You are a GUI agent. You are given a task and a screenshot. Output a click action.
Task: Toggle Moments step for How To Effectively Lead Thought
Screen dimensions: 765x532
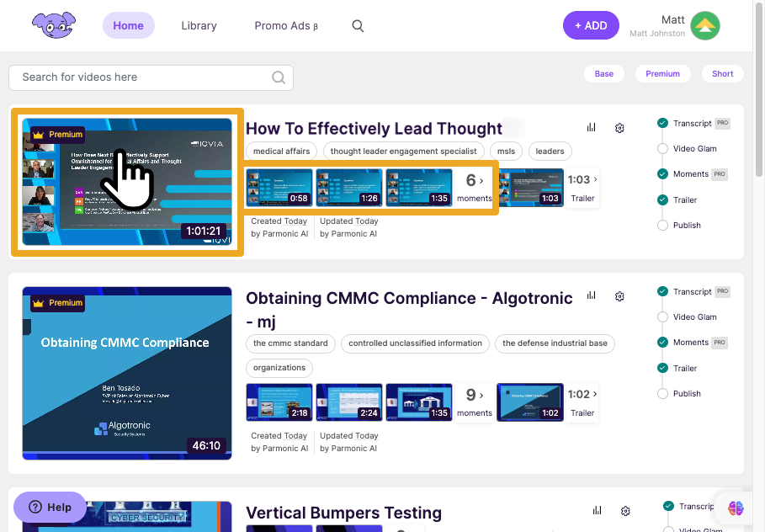tap(662, 174)
